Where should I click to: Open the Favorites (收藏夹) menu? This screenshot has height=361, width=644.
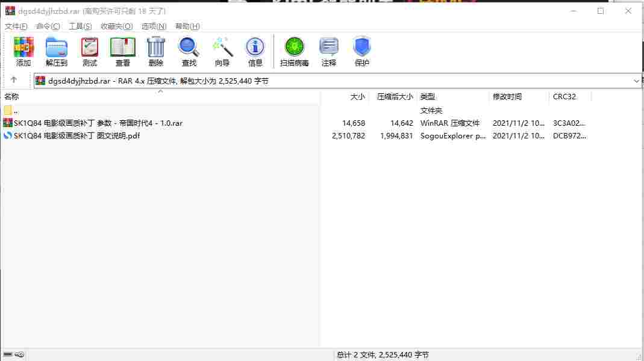(x=117, y=26)
